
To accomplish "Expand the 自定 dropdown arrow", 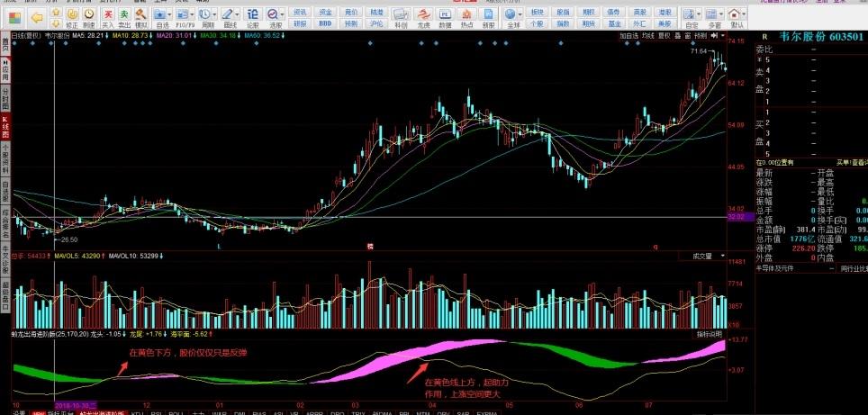I will point(698,14).
